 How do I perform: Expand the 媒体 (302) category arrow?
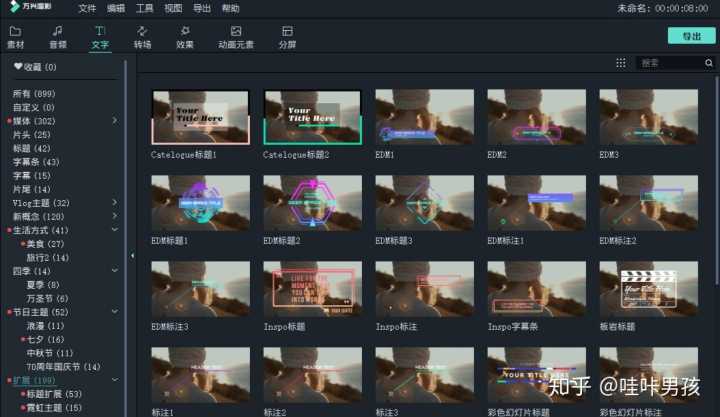click(115, 120)
